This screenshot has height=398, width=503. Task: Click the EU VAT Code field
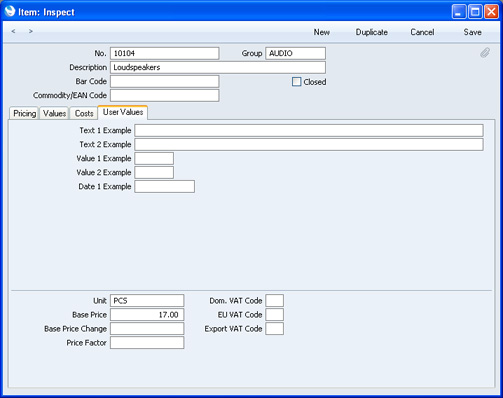[x=275, y=314]
